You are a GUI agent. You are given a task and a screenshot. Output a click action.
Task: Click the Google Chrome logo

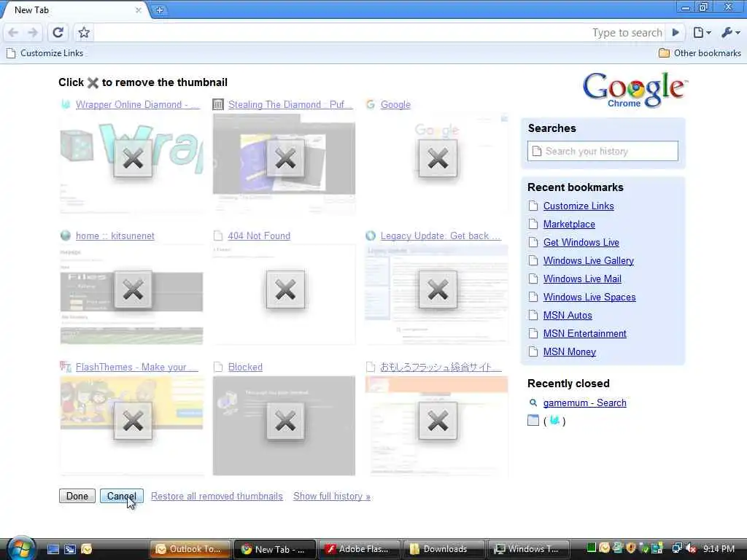[634, 90]
